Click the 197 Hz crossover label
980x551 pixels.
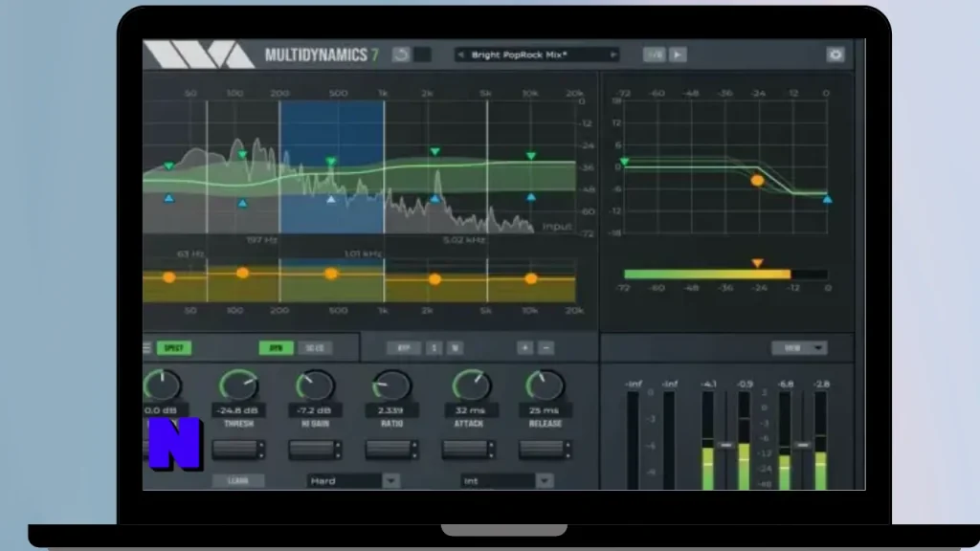[x=262, y=240]
